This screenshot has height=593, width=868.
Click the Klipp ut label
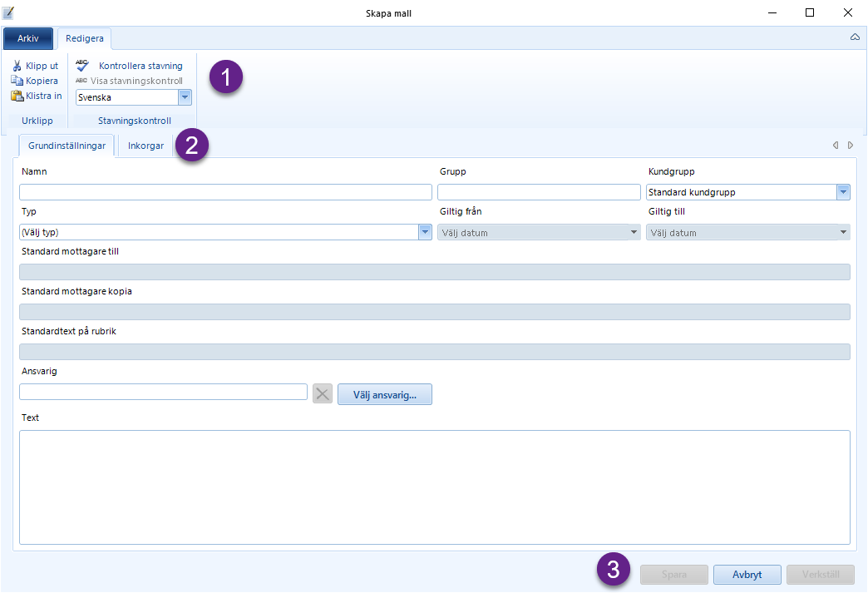coord(42,66)
